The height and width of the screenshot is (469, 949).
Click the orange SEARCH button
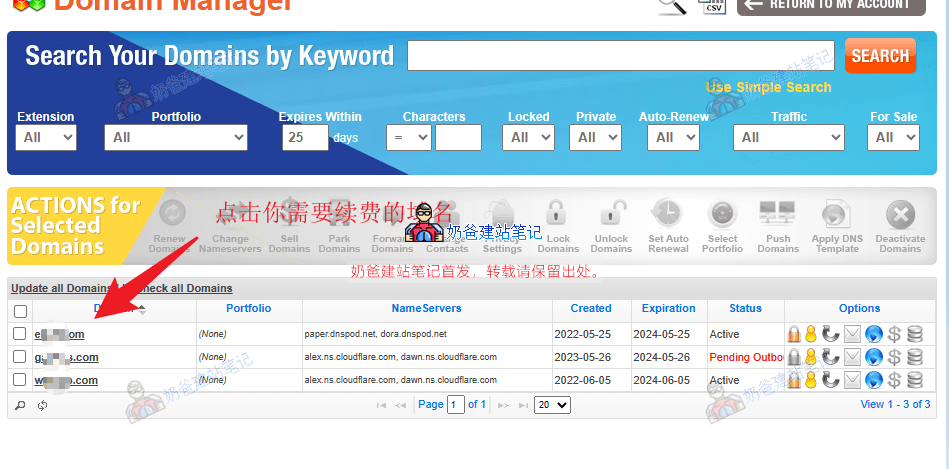pos(880,56)
